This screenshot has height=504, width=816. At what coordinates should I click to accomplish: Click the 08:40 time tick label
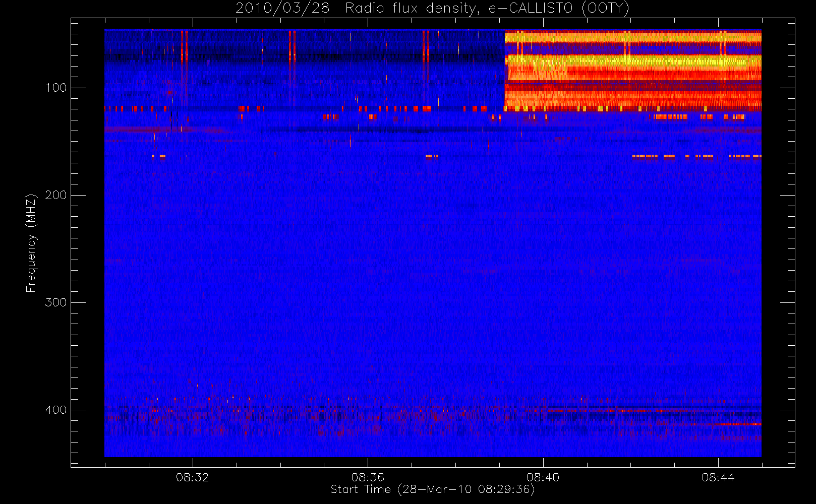[x=543, y=477]
